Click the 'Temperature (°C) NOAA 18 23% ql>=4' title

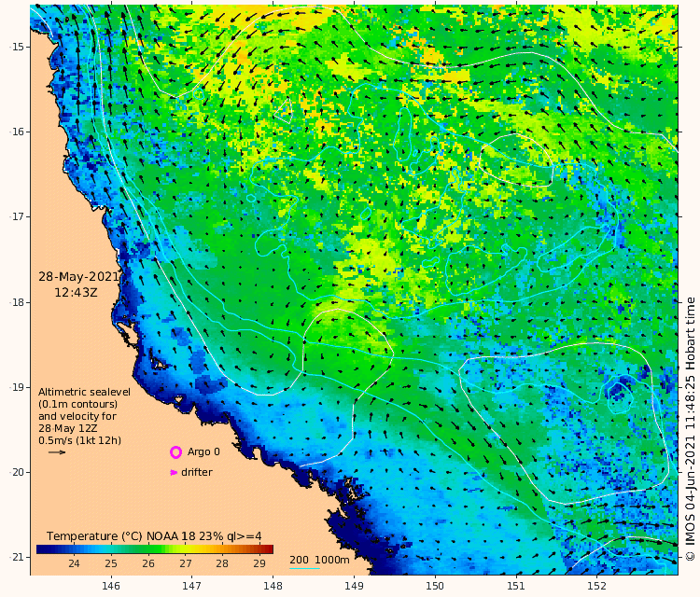coord(154,536)
